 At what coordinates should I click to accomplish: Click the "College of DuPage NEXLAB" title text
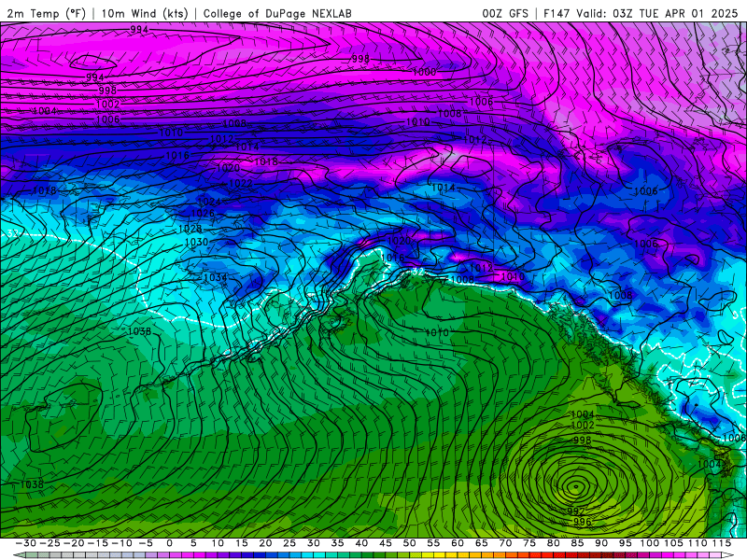[x=277, y=13]
